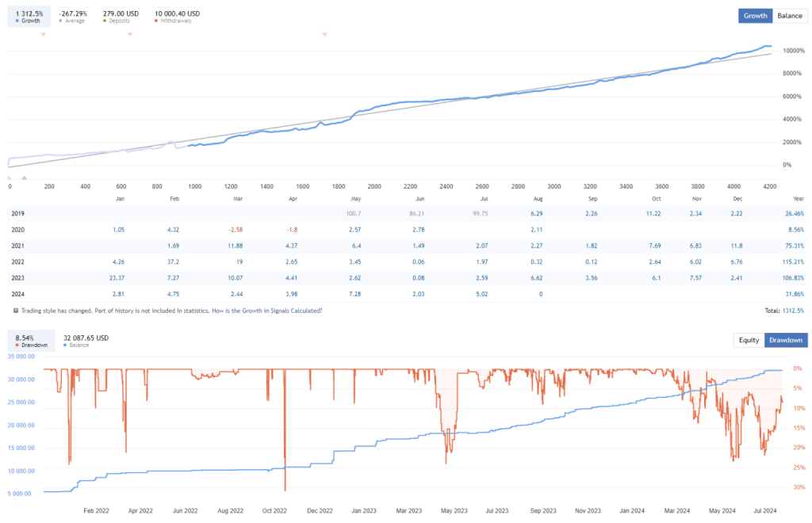
Task: Select the Drawdown chart tab
Action: point(786,340)
